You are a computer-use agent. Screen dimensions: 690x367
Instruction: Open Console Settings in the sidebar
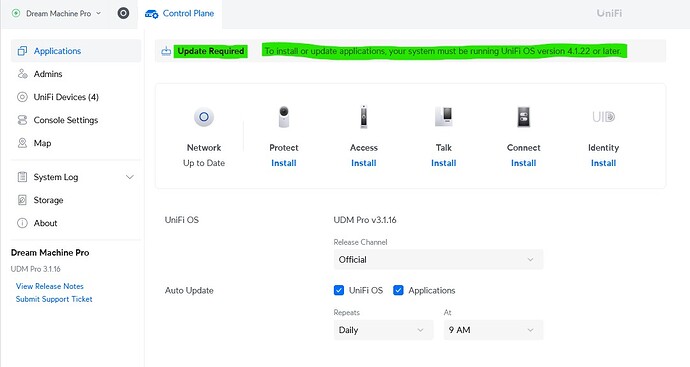(76, 120)
